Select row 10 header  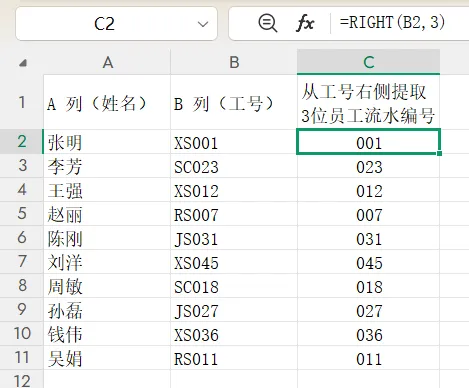(x=22, y=334)
